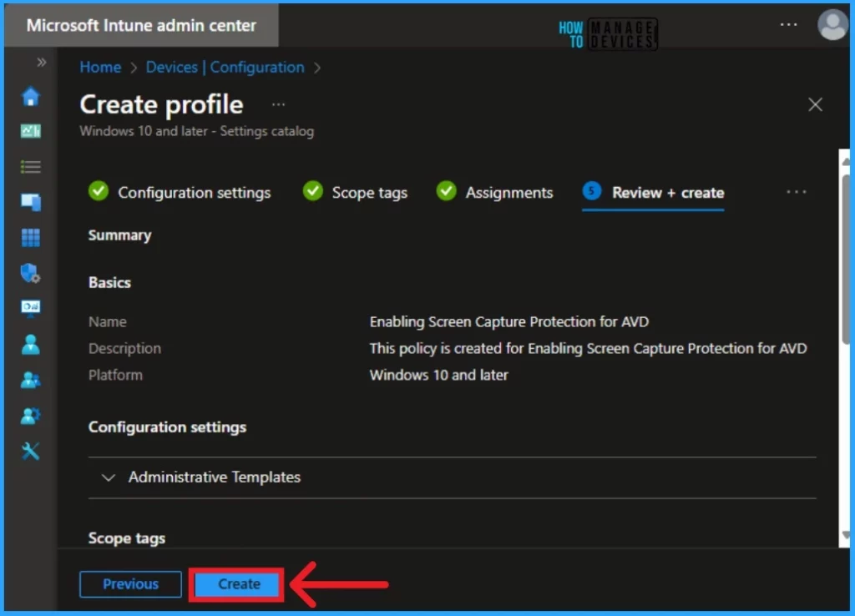Viewport: 855px width, 616px height.
Task: Click the policy Description value text
Action: [x=588, y=348]
